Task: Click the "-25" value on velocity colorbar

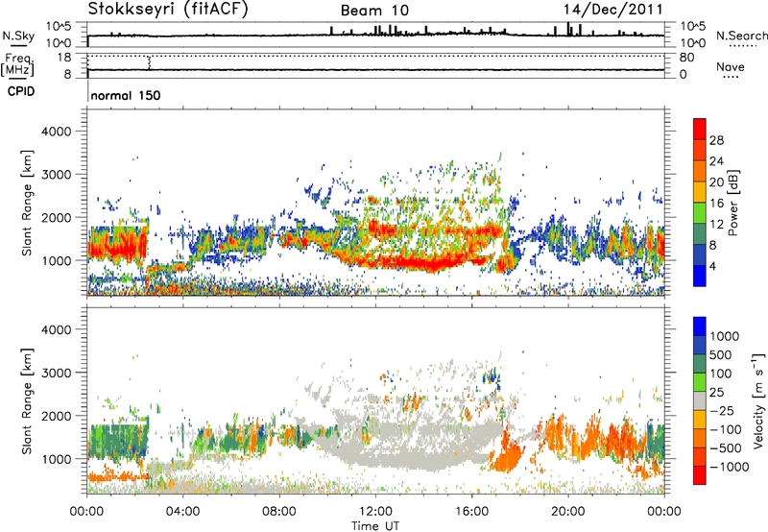Action: pyautogui.click(x=722, y=410)
